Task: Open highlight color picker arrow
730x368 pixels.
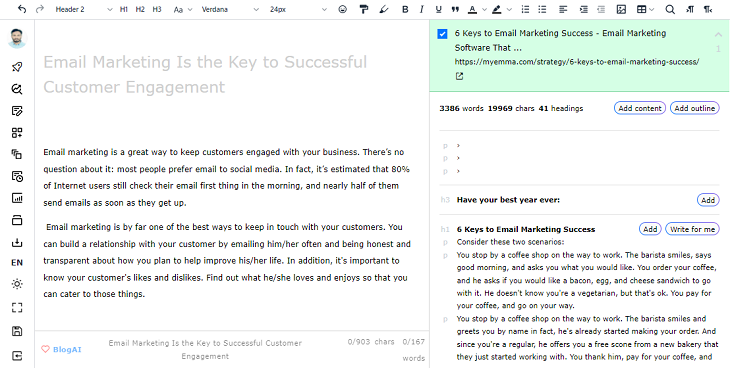Action: click(509, 9)
